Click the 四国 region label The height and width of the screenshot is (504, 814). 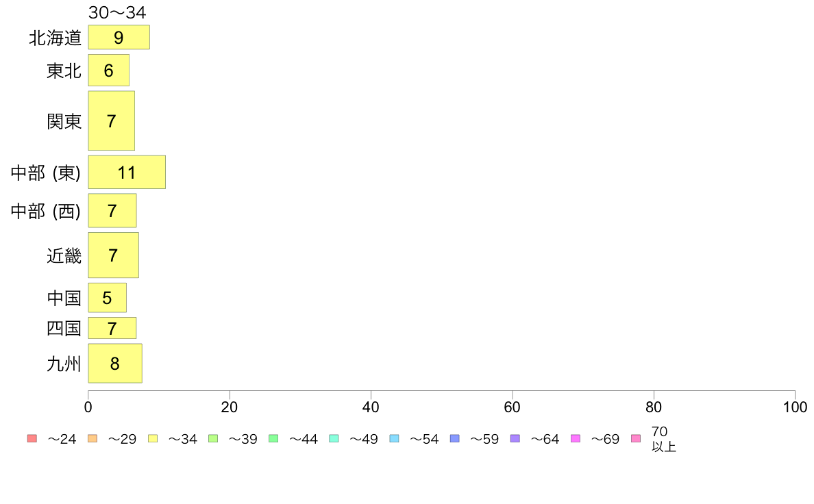pyautogui.click(x=64, y=329)
